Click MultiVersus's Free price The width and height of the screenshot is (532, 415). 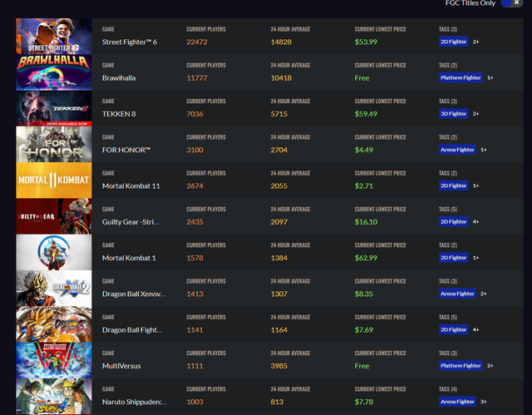362,366
